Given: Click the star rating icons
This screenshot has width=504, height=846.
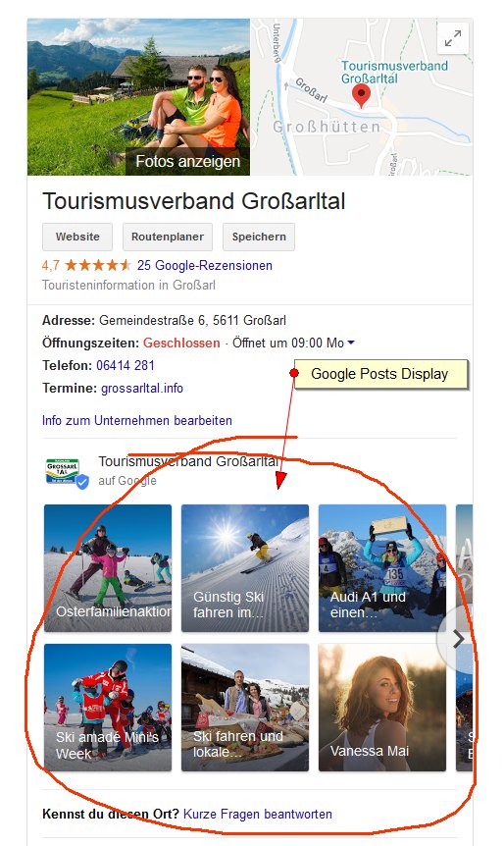Looking at the screenshot, I should point(98,265).
